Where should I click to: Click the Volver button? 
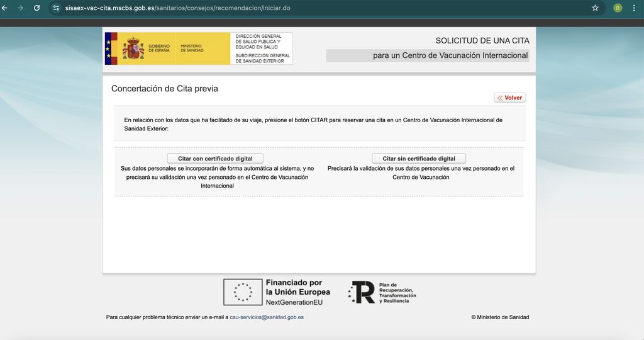pyautogui.click(x=509, y=98)
